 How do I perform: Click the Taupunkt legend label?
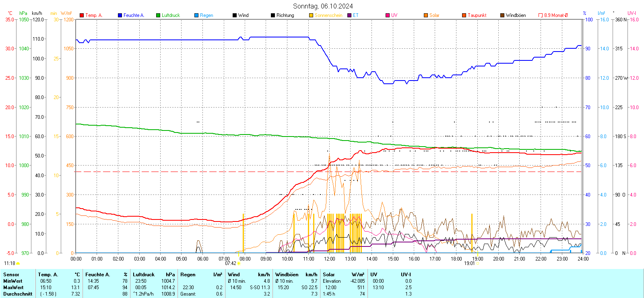(477, 15)
